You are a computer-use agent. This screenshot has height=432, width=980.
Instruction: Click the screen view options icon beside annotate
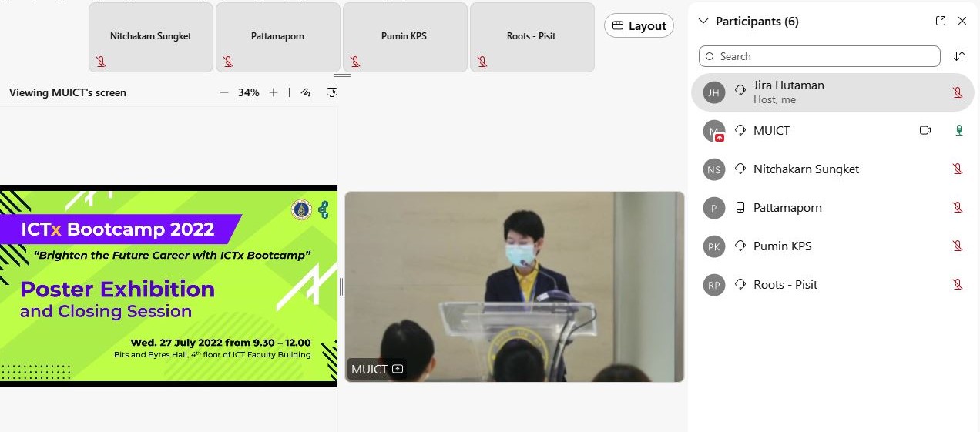(332, 92)
